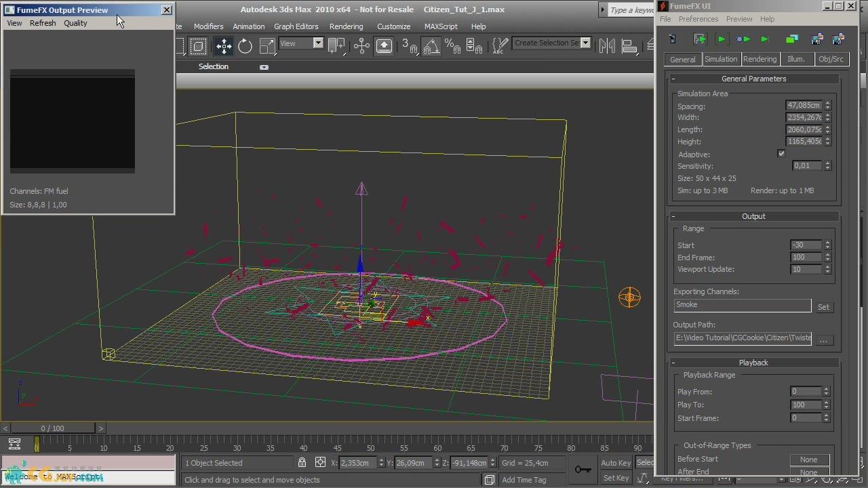Open Before Start out-of-range type dropdown
The image size is (868, 488).
pyautogui.click(x=809, y=460)
